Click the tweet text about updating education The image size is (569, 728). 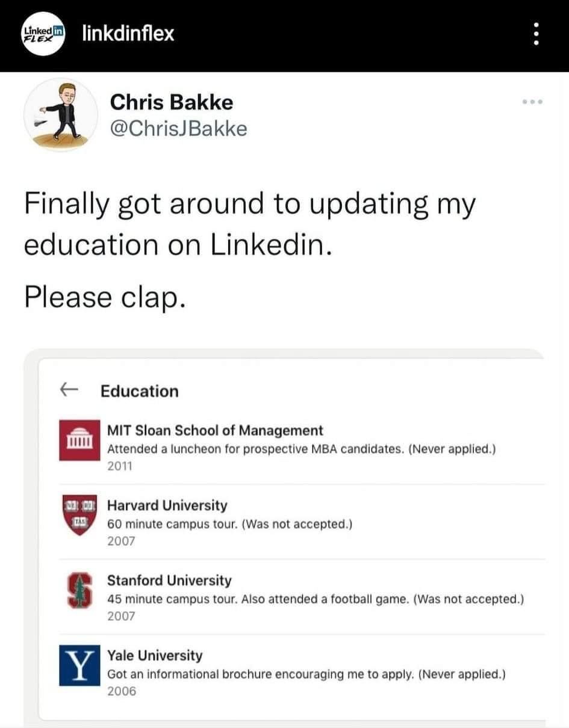[x=250, y=224]
